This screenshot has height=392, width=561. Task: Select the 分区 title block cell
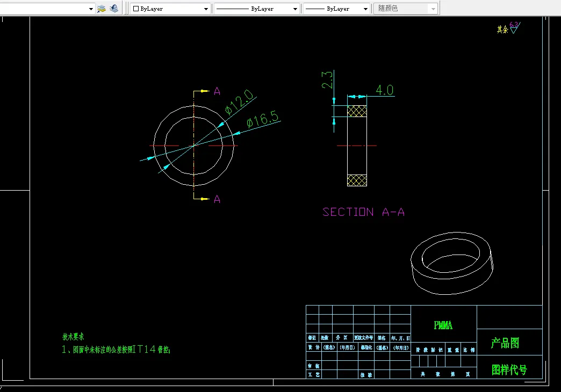(342, 338)
